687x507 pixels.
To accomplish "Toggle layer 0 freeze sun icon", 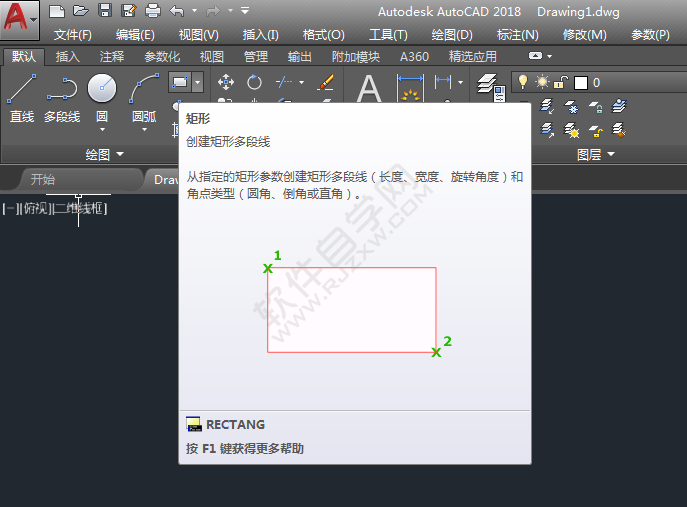I will pos(542,82).
